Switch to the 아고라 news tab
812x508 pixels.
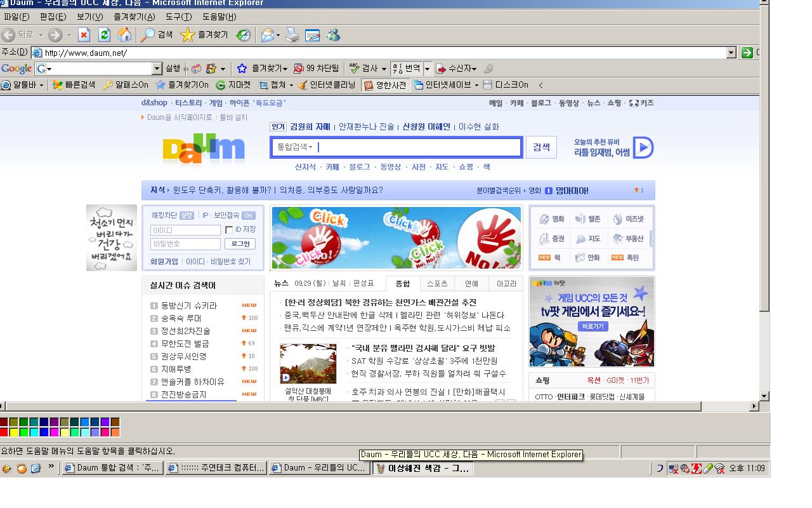tap(506, 283)
